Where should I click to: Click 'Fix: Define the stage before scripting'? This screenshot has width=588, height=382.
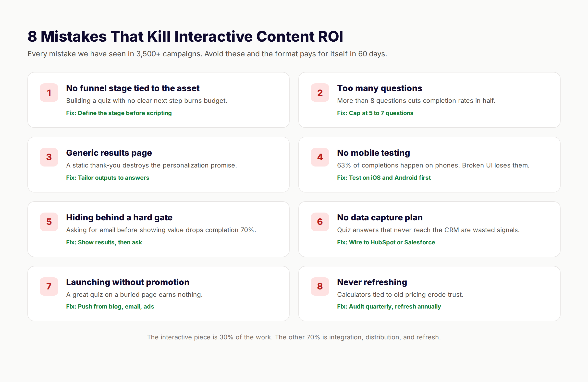pos(119,113)
